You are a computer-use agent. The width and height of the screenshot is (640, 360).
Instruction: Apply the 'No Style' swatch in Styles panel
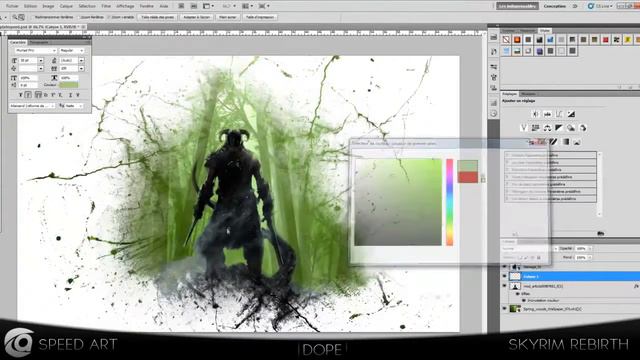[x=506, y=40]
